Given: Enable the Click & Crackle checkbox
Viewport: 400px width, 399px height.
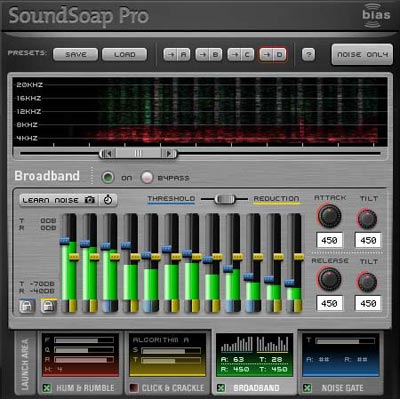Looking at the screenshot, I should coord(134,388).
